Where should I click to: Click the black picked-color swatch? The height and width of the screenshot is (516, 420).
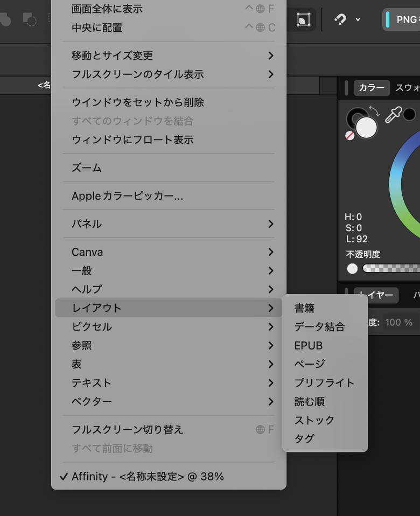[x=409, y=115]
